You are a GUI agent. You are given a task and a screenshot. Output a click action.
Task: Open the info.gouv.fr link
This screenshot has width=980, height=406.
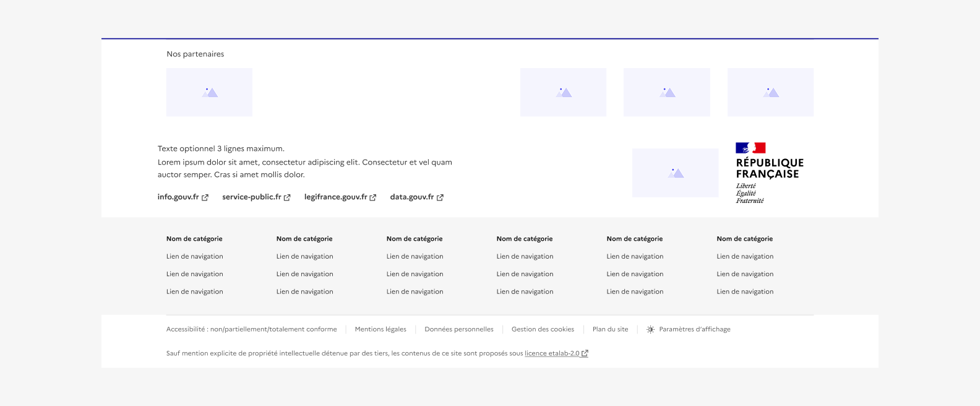tap(178, 197)
